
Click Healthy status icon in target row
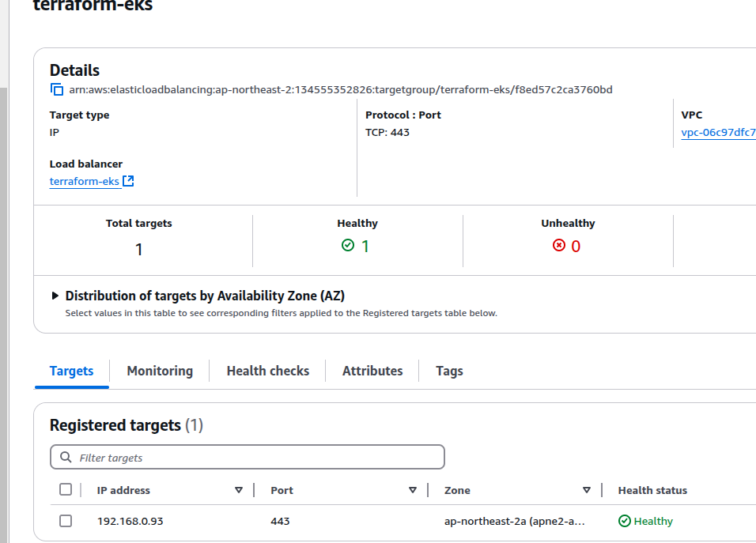click(x=624, y=521)
